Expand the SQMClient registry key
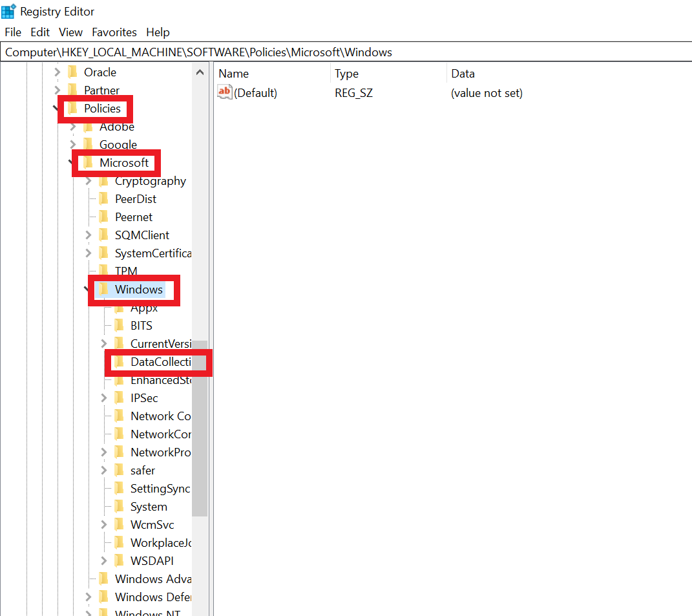The image size is (692, 616). click(x=90, y=235)
